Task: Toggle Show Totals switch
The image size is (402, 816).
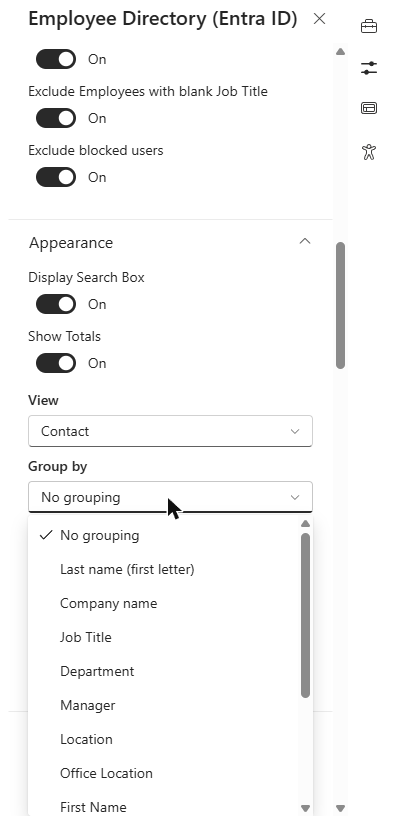Action: click(56, 363)
